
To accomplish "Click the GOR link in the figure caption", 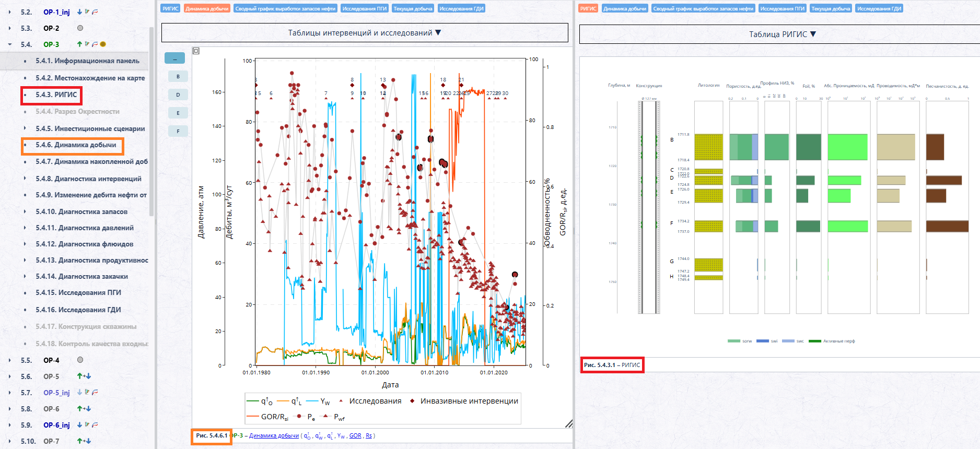I will 355,435.
